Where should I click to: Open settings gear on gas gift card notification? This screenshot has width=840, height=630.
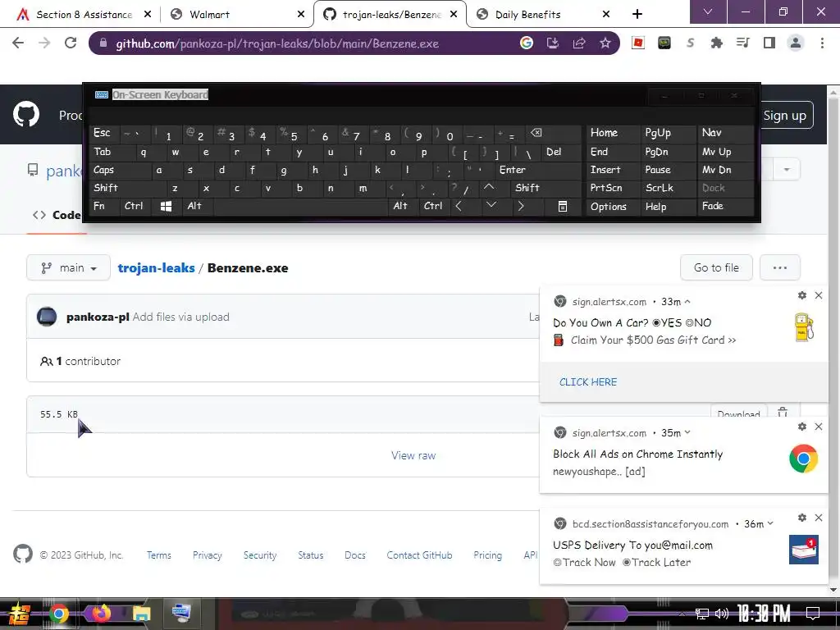pyautogui.click(x=802, y=295)
